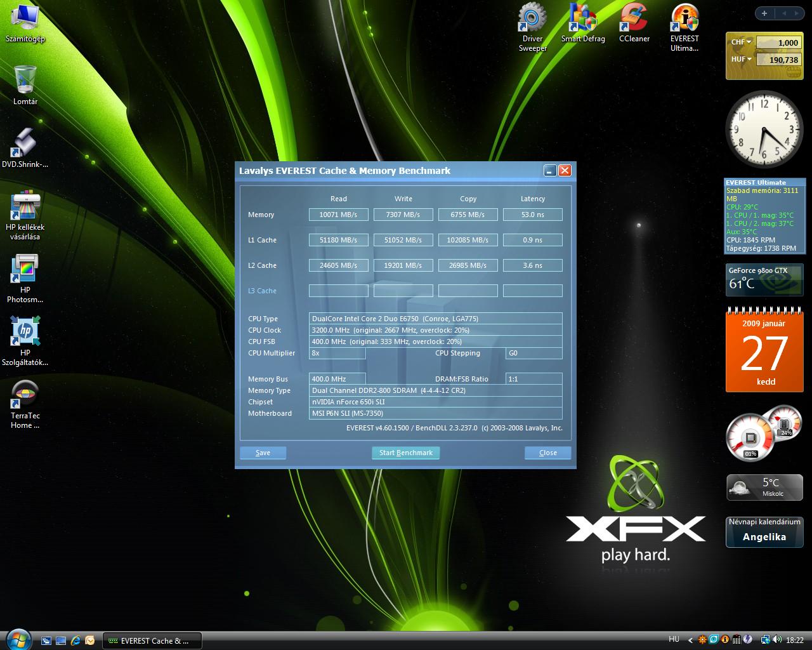
Task: Click the HU language indicator
Action: tap(674, 639)
